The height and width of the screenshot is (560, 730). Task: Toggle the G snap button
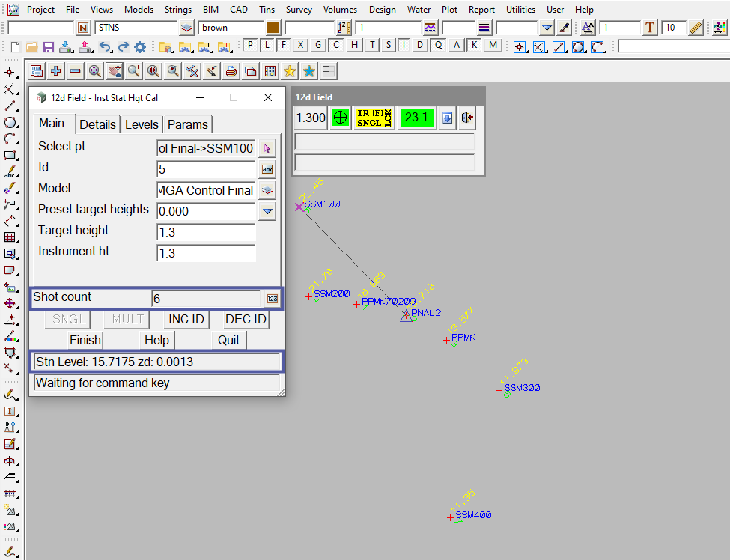pos(318,45)
